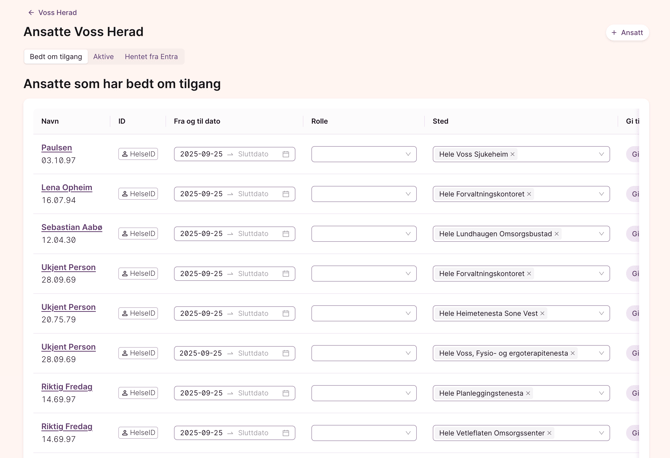Open calendar icon in Sebastian Aabø's row
The image size is (670, 458).
[286, 234]
